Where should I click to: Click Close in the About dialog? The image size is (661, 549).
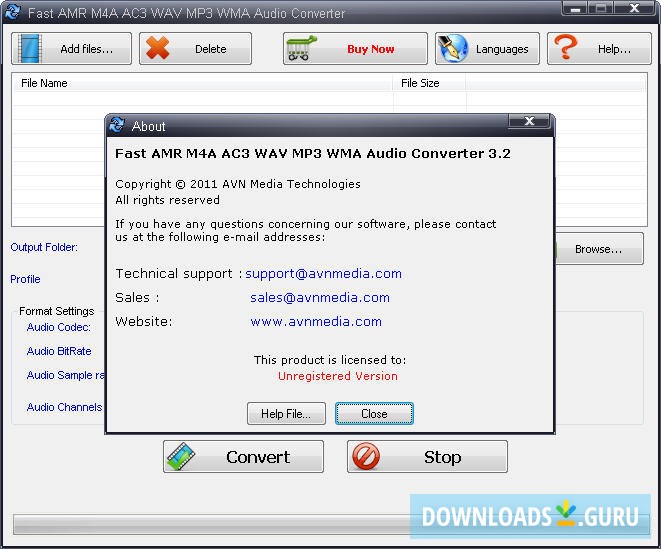click(x=374, y=413)
